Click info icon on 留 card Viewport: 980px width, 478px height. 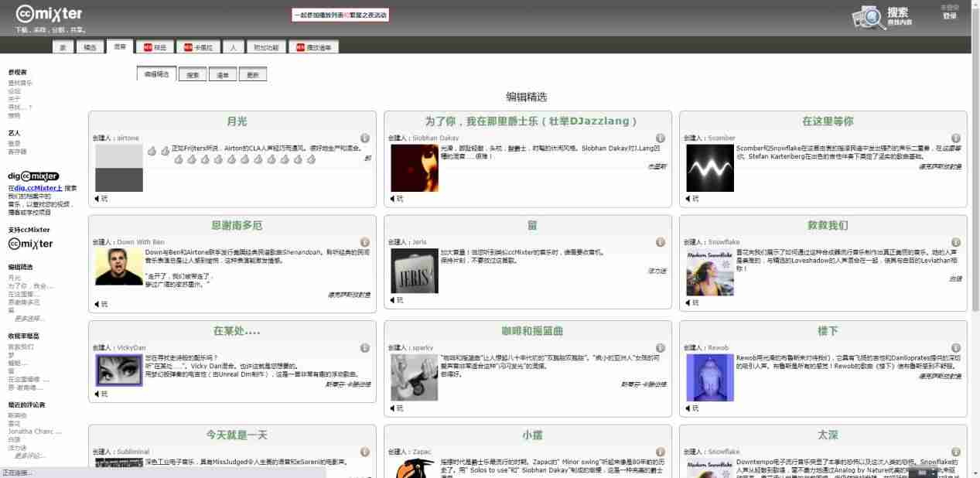[x=661, y=242]
